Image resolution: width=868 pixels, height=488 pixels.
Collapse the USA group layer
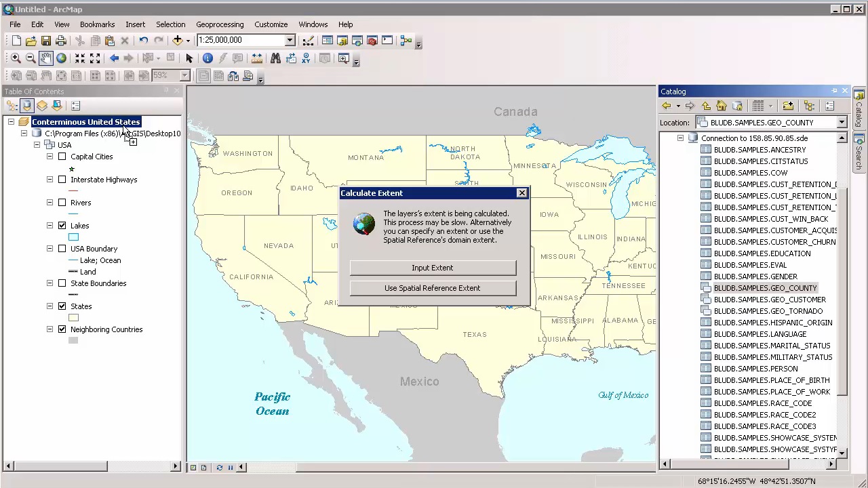pyautogui.click(x=37, y=145)
